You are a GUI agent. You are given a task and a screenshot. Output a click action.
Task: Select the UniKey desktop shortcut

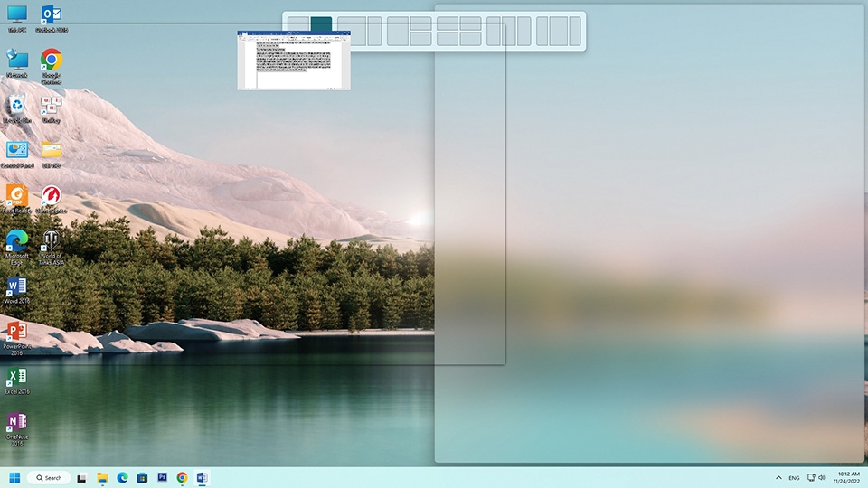[x=52, y=108]
